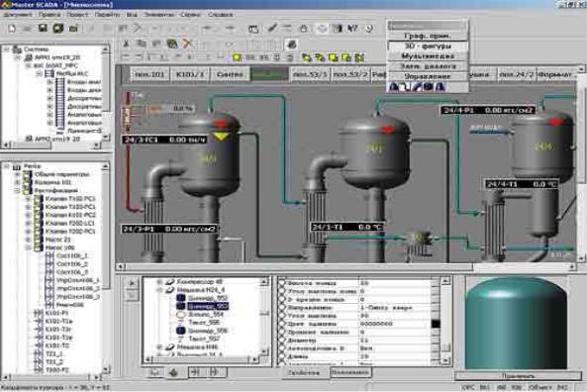Collapse the Насос 106 tree node
Screen dimensions: 587x392
click(x=29, y=247)
